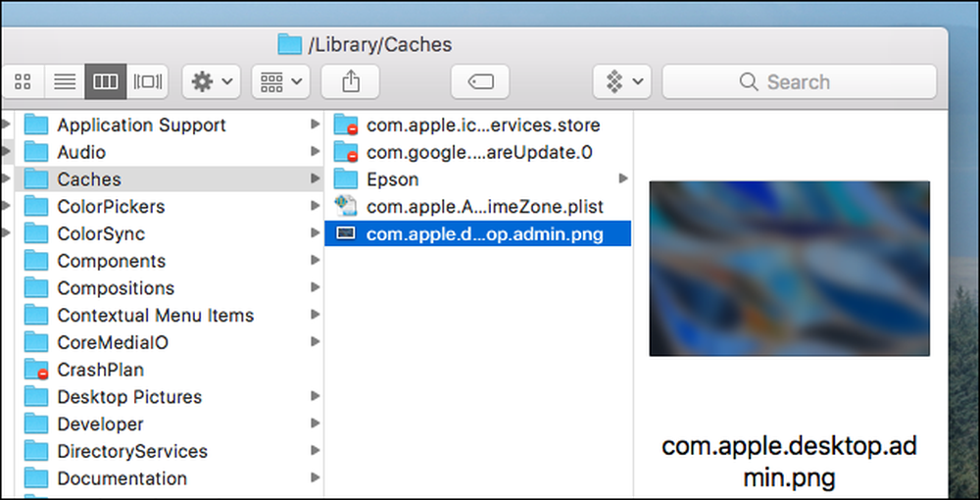Click the ColorSync folder icon

point(36,233)
